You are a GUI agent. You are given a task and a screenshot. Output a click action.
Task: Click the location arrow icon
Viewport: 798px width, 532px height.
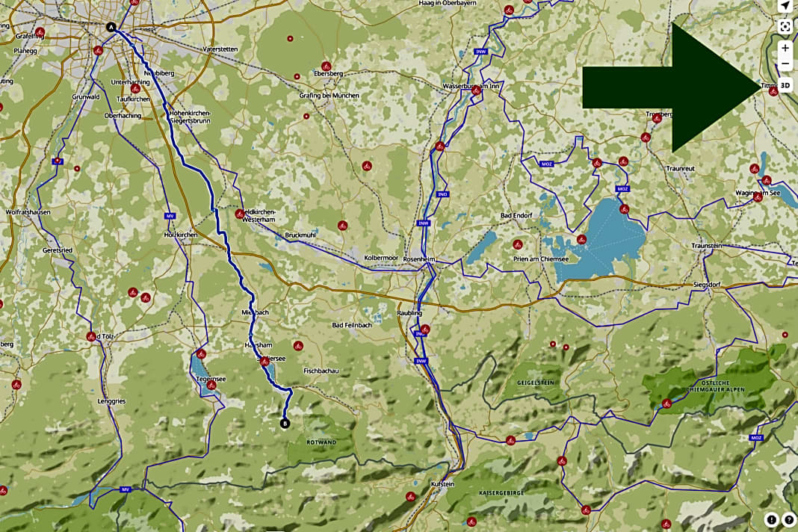coord(785,6)
